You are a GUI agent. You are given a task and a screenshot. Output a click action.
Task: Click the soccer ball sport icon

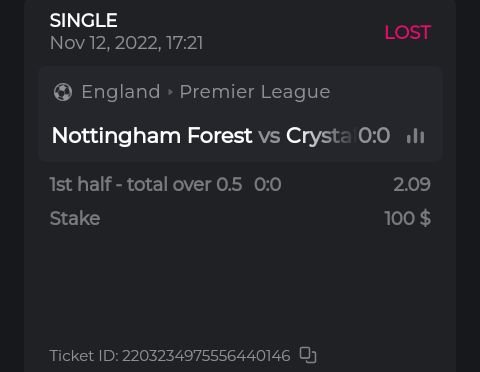click(x=63, y=92)
